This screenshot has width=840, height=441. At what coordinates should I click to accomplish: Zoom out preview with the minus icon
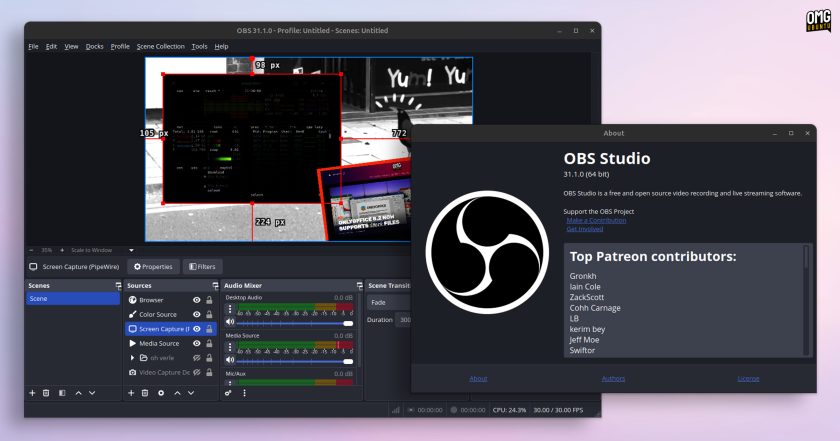31,250
